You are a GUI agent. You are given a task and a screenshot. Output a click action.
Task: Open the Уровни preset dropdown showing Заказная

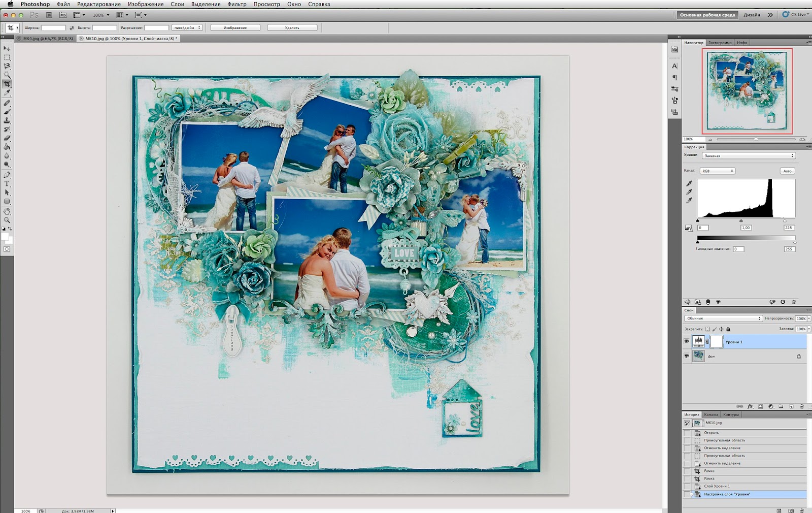[749, 155]
